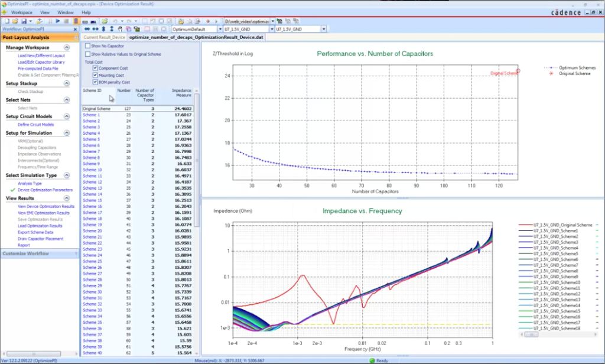
Task: Click the highlighted orange vertical panel icon
Action: (76, 21)
